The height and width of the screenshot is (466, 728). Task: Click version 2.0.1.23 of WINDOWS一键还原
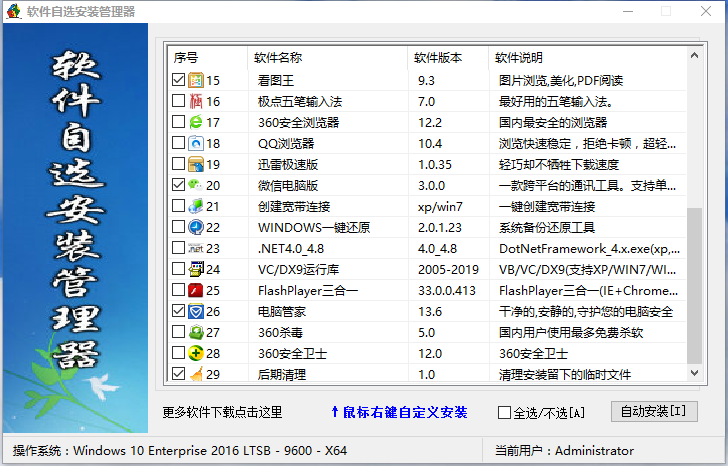[x=440, y=227]
